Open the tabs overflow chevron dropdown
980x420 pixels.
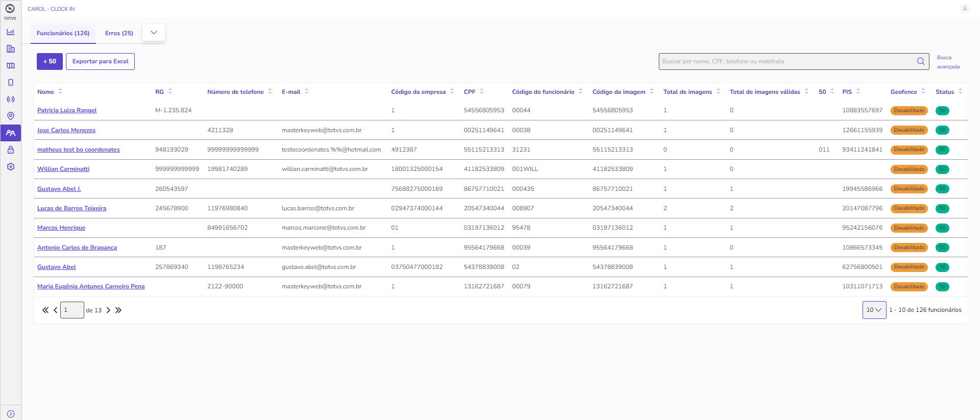point(154,33)
